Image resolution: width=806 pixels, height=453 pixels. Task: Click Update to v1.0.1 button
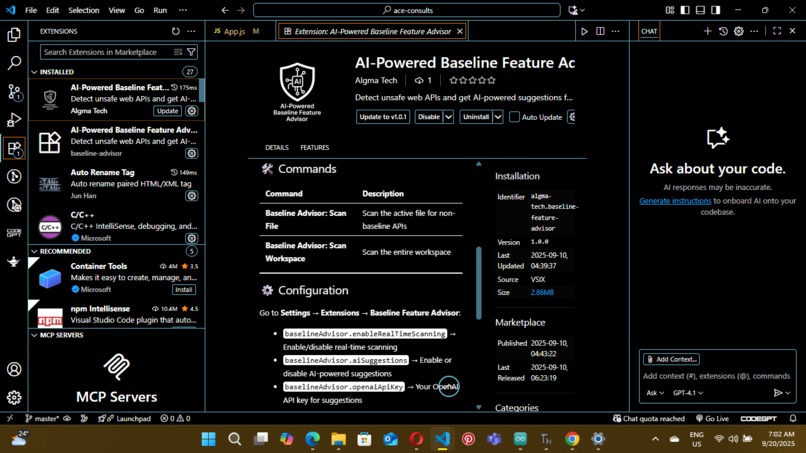383,117
